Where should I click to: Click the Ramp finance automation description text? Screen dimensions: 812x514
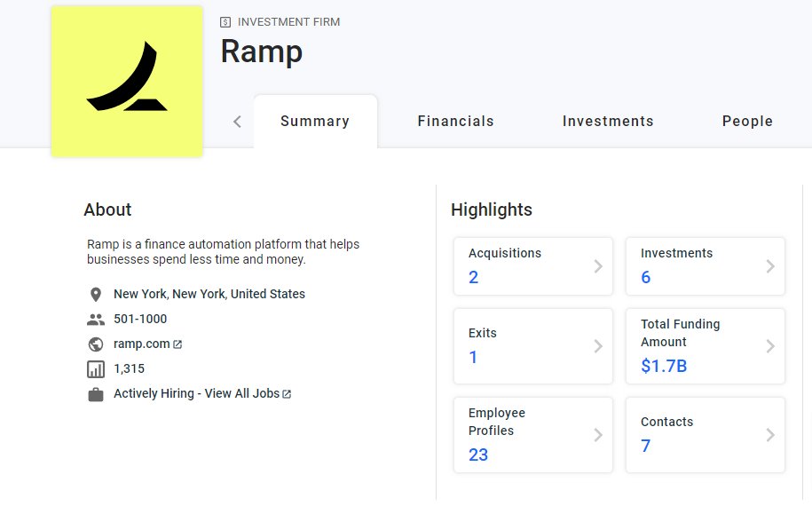tap(224, 251)
